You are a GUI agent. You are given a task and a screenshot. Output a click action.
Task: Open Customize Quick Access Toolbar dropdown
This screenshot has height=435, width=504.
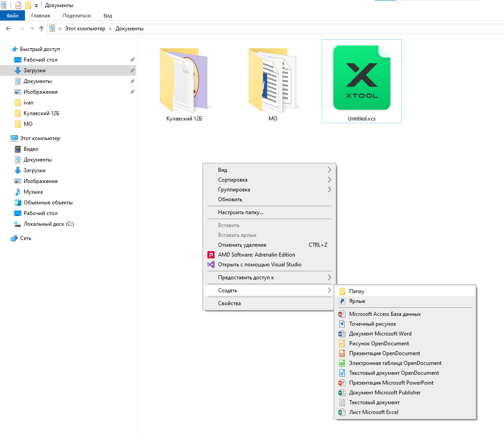36,5
